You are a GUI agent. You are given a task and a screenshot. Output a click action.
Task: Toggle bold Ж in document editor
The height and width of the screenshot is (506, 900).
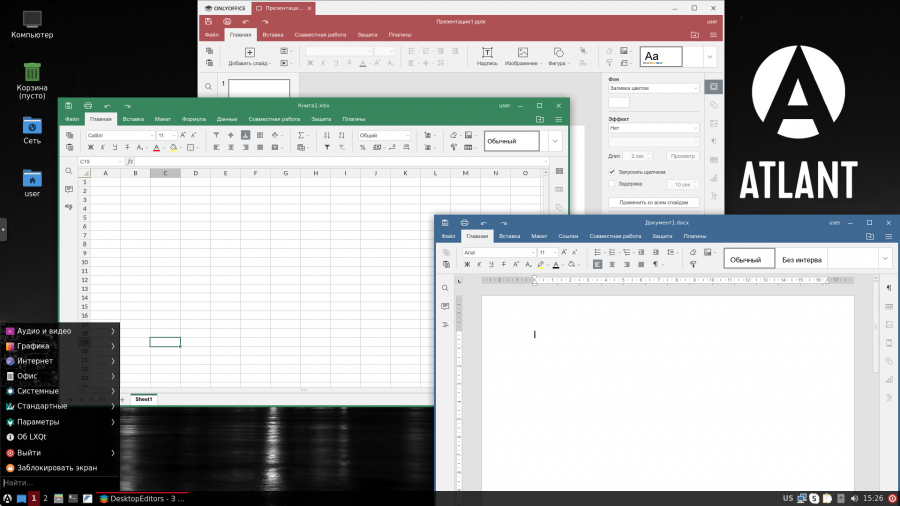point(467,264)
